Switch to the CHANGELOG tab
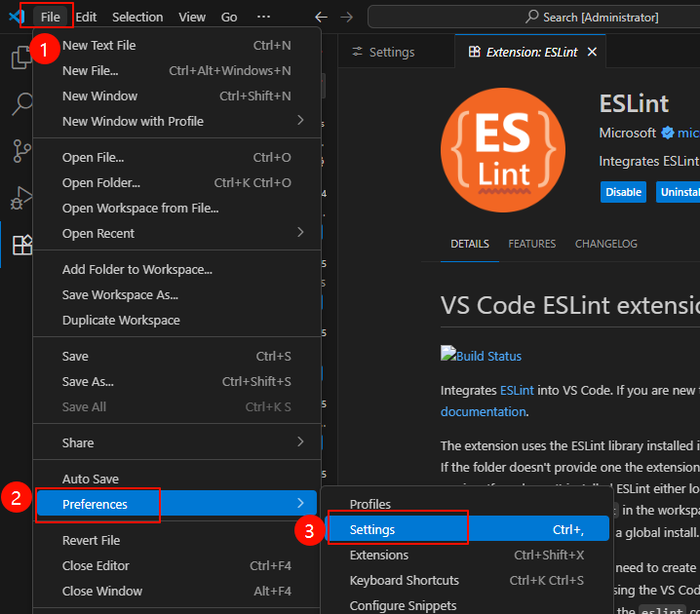This screenshot has height=614, width=700. 605,244
